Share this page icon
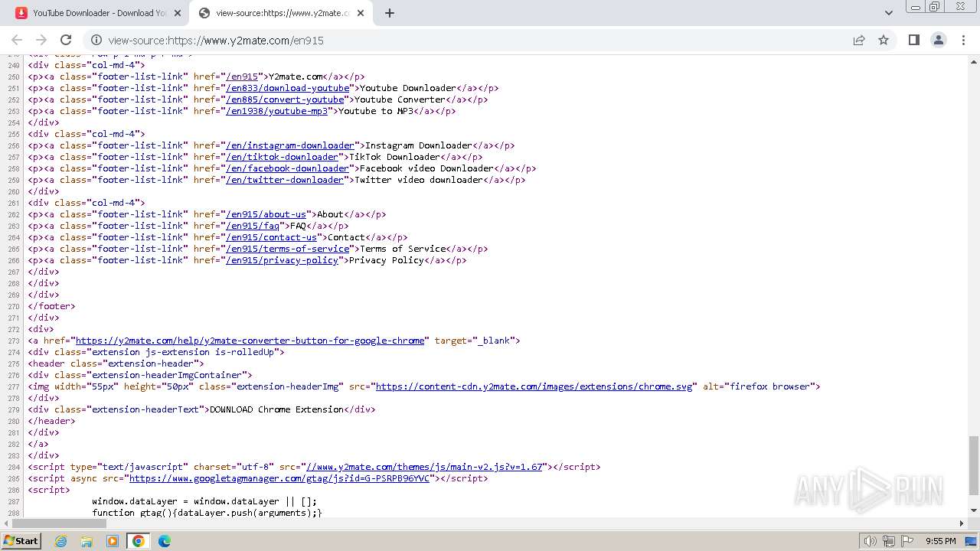The height and width of the screenshot is (551, 980). coord(859,41)
